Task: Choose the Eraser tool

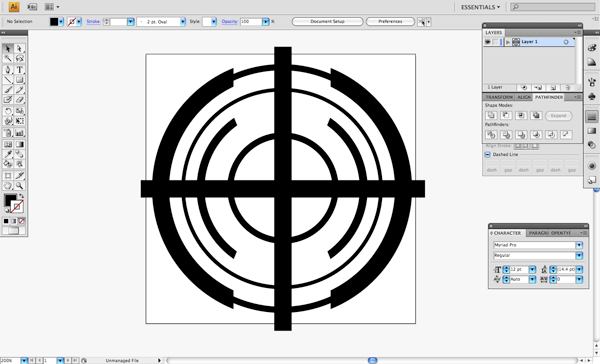Action: click(20, 100)
